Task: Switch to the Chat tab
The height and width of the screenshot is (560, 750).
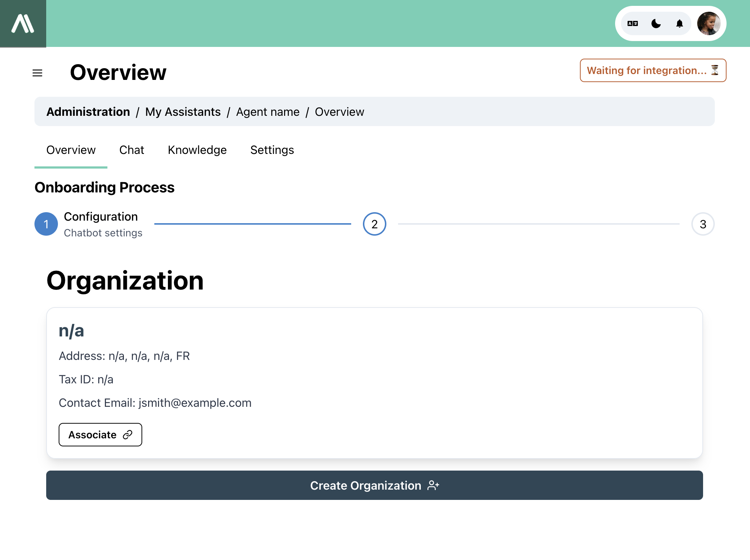Action: (x=132, y=150)
